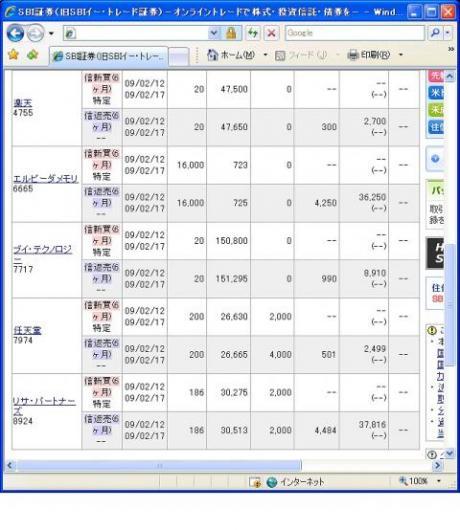The image size is (460, 530).
Task: Click the magnifier search button
Action: tap(436, 33)
